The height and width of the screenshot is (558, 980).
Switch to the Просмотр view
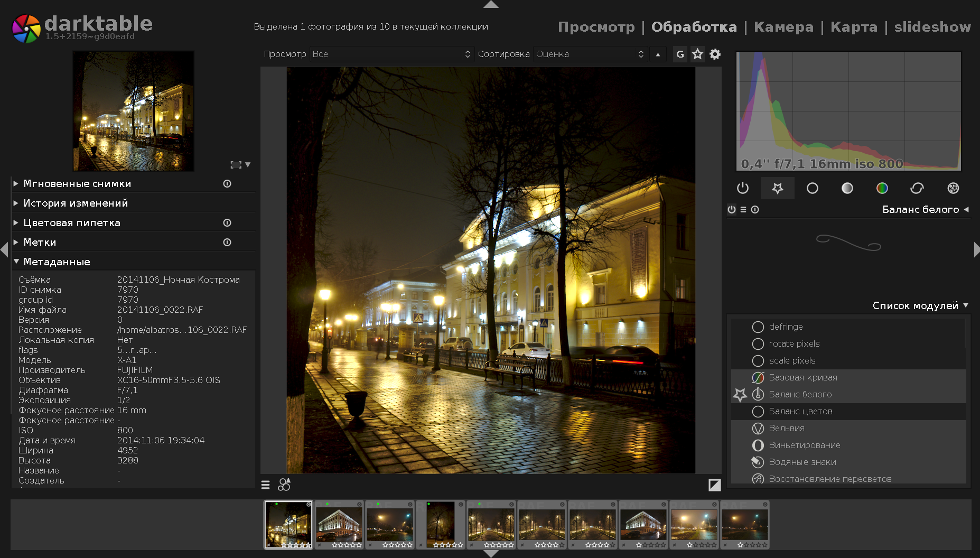pos(596,27)
